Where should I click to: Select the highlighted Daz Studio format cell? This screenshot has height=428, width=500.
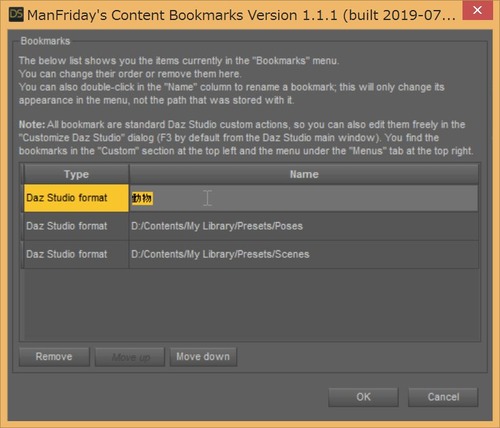tap(76, 198)
